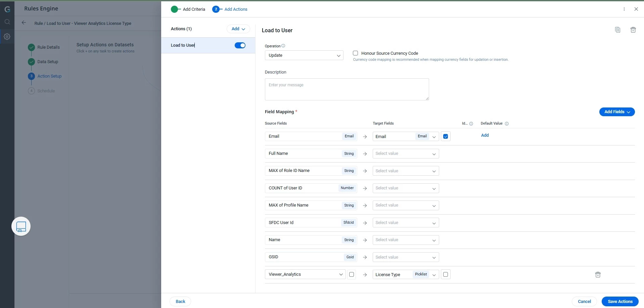Select the Add Actions step
This screenshot has width=644, height=308.
tap(230, 9)
